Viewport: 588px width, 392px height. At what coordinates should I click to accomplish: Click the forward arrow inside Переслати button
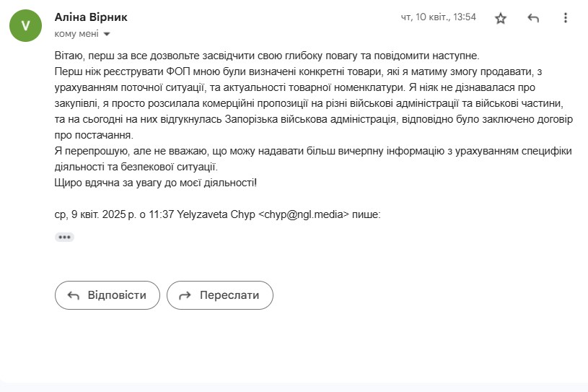(x=185, y=295)
